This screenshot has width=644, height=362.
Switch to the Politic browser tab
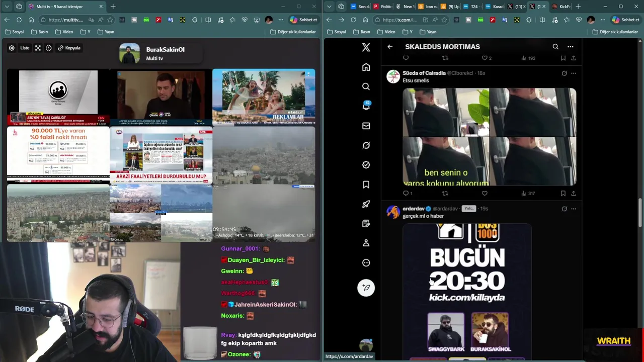click(x=382, y=7)
